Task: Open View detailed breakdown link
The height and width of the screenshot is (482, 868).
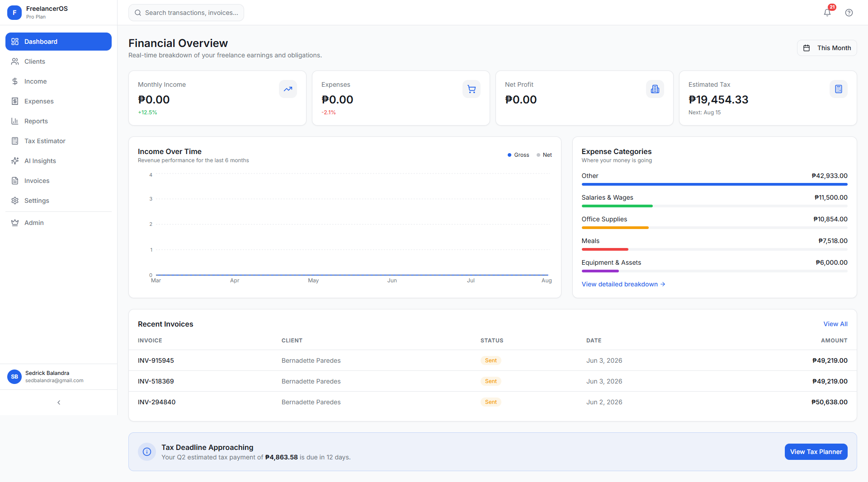Action: [623, 284]
